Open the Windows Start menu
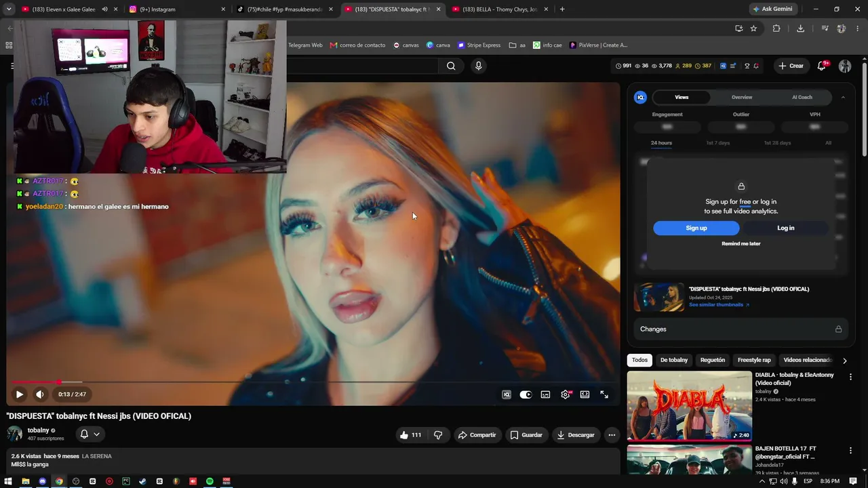The width and height of the screenshot is (868, 488). 9,481
